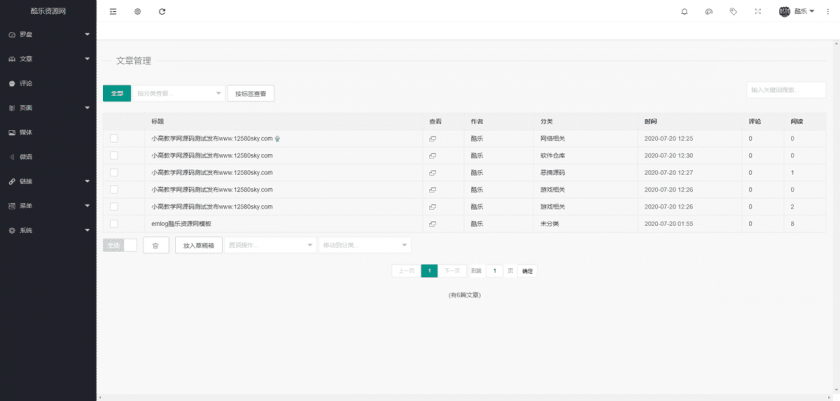Viewport: 840px width, 401px height.
Task: Click the 酷乐资源网 site title in the sidebar
Action: point(48,11)
